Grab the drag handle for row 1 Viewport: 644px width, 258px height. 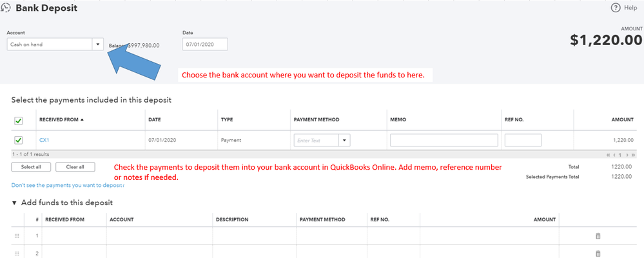click(17, 236)
